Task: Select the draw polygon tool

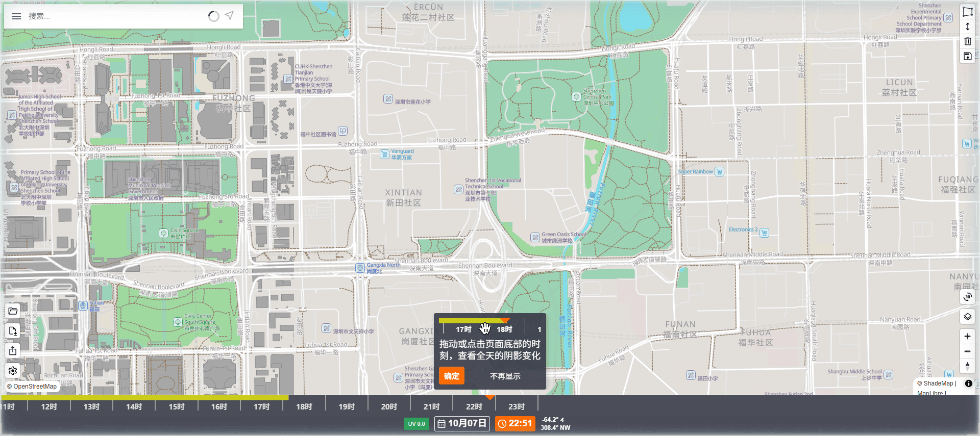Action: (967, 12)
